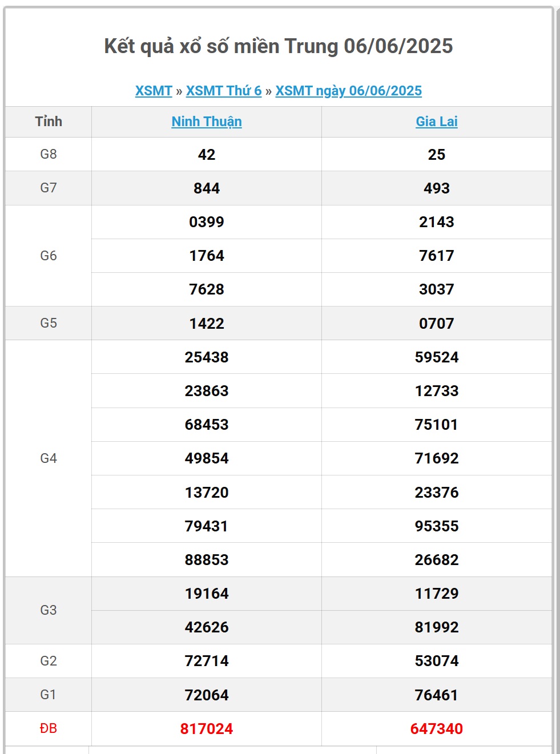Click Gia Lai G8 number 25
Viewport: 560px width, 754px height.
(437, 155)
